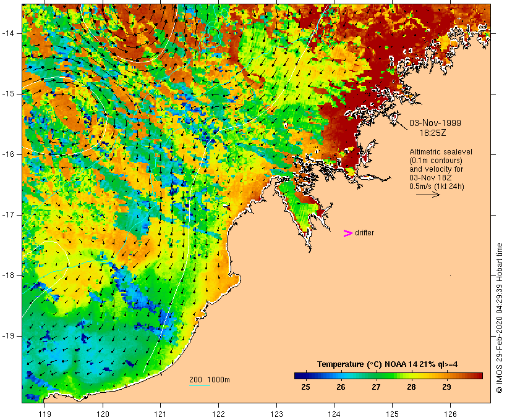This screenshot has width=507, height=420.
Task: Click the 'and velocity for' caption line
Action: pos(436,169)
